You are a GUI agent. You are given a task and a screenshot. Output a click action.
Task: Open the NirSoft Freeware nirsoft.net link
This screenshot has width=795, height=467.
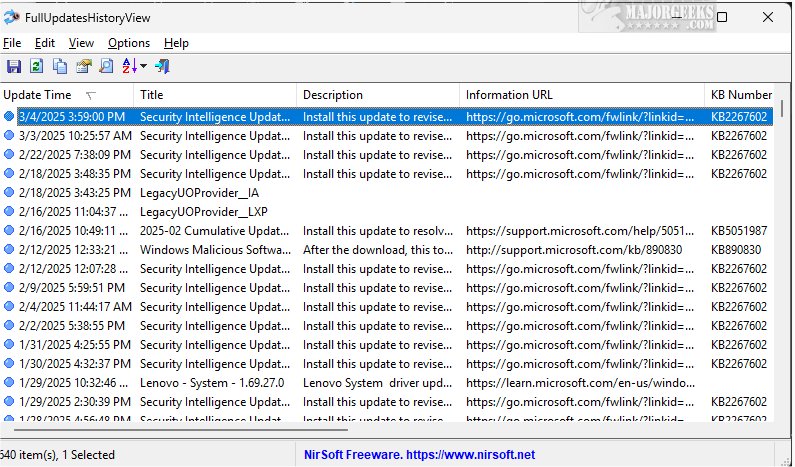coord(419,455)
